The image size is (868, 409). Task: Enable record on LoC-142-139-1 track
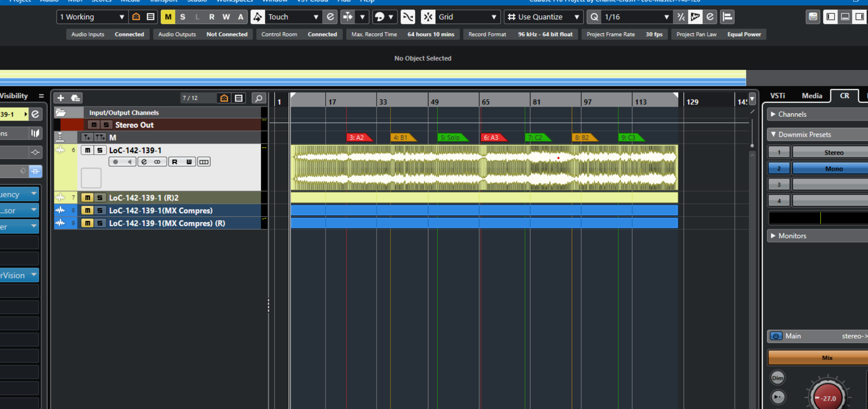[116, 162]
